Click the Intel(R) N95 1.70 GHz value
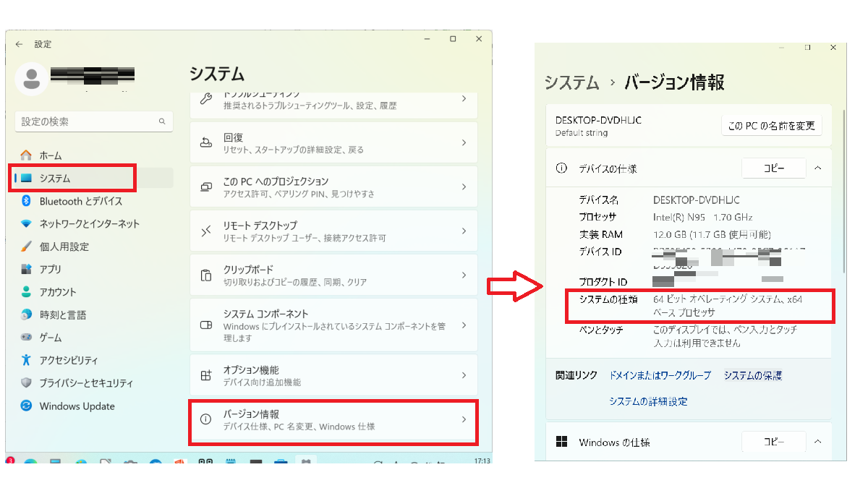The image size is (868, 488). (x=703, y=217)
